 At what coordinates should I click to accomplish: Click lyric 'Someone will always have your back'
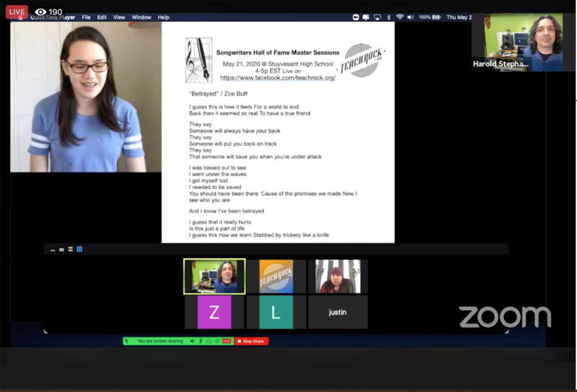pos(235,131)
